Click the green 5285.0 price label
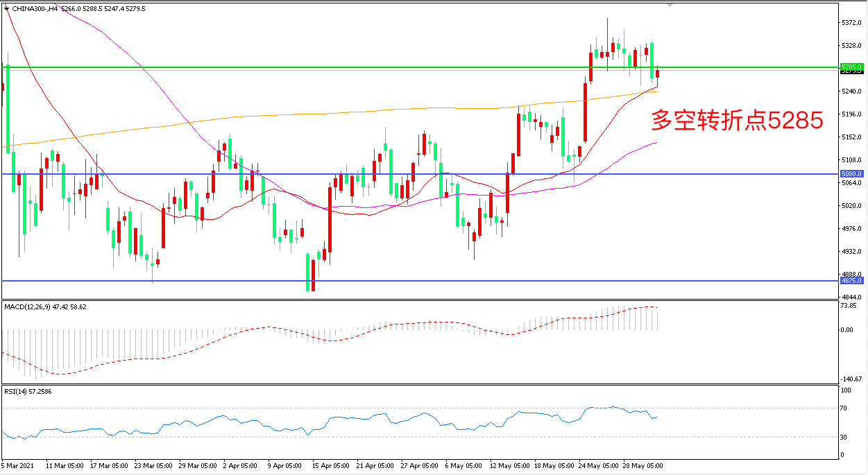 [x=851, y=67]
